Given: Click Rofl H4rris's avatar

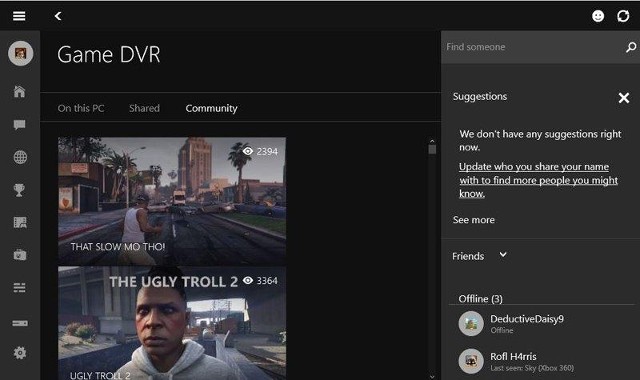Looking at the screenshot, I should click(x=471, y=361).
